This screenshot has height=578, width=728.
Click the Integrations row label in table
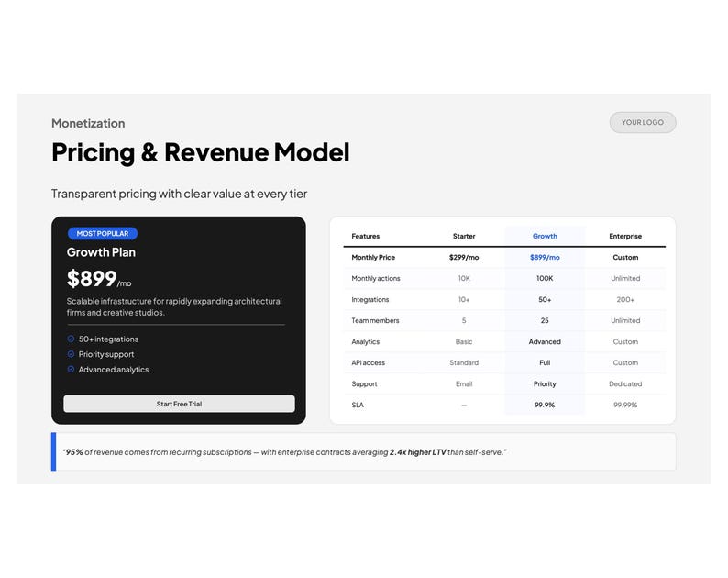370,300
